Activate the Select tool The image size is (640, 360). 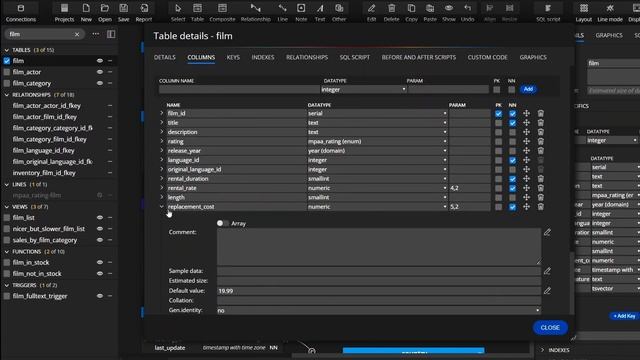pyautogui.click(x=178, y=12)
